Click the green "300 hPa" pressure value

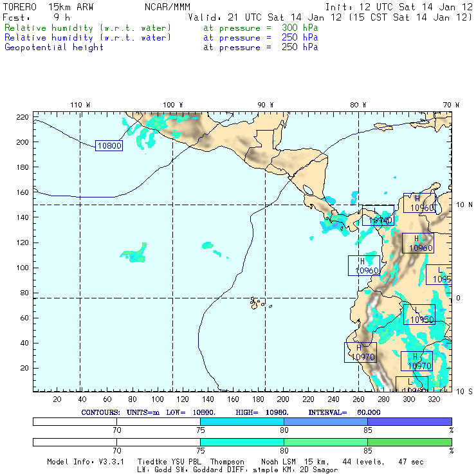(300, 28)
